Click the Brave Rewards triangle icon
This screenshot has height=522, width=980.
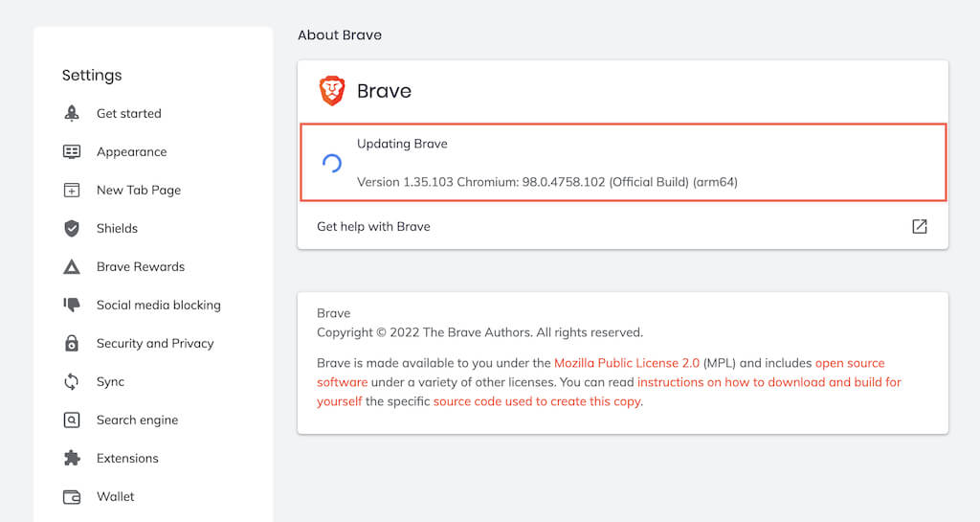[x=72, y=266]
